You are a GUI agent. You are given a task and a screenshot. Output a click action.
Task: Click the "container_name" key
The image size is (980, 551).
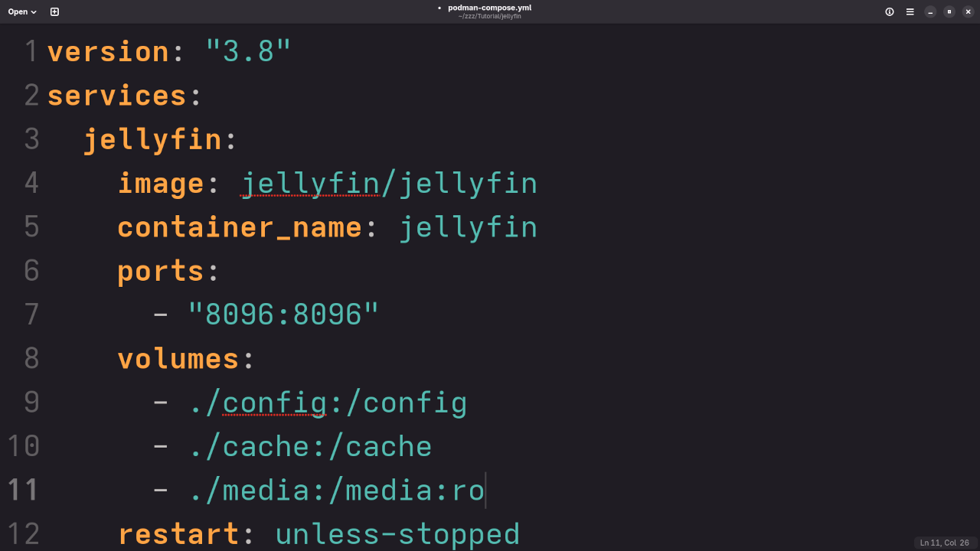coord(240,227)
